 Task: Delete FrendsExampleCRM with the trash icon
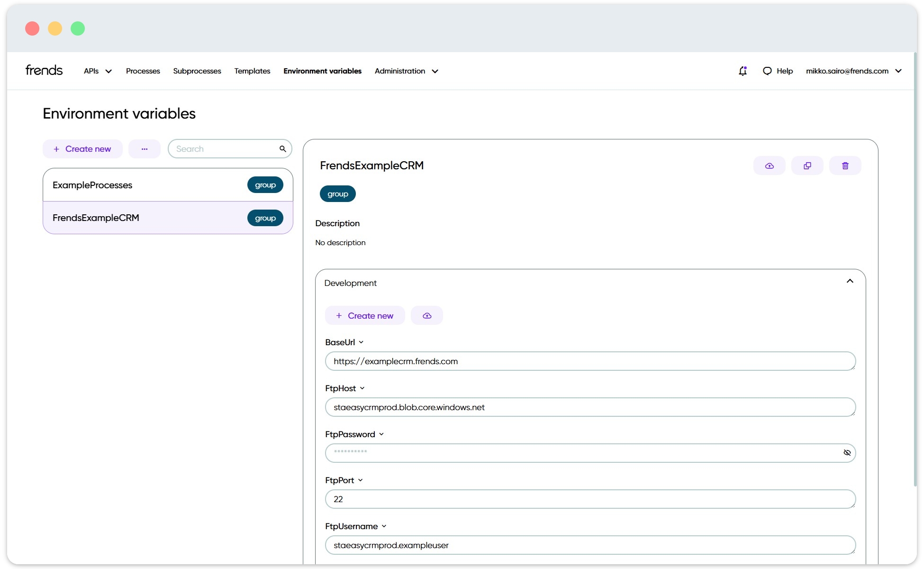[845, 165]
